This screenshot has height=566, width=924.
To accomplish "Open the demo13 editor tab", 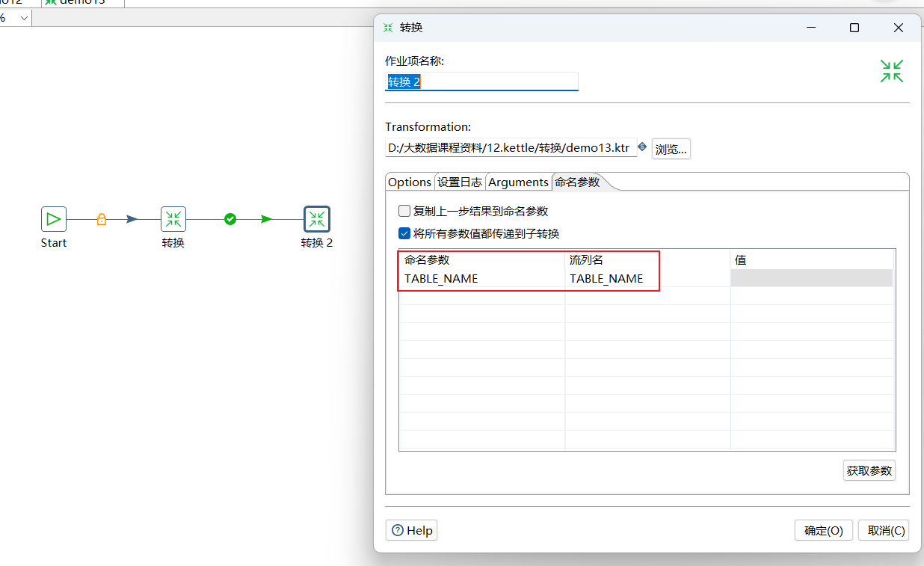I will (x=82, y=2).
